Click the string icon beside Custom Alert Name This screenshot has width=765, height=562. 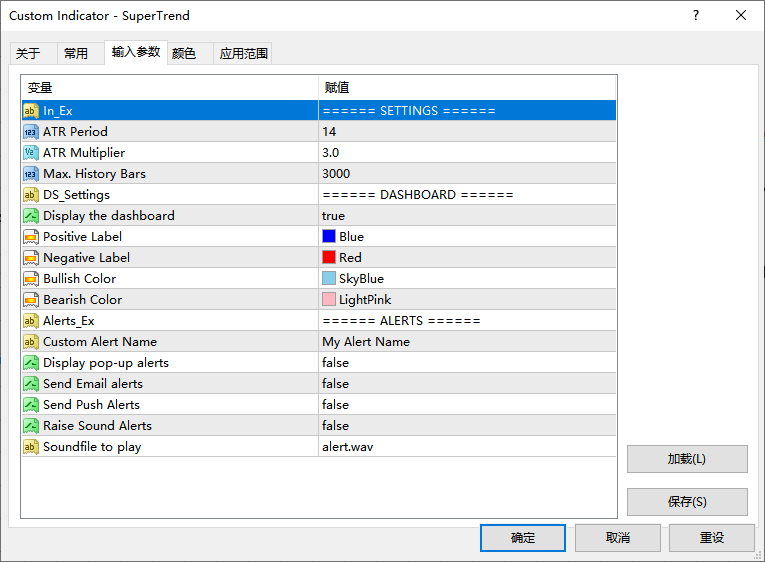click(31, 341)
